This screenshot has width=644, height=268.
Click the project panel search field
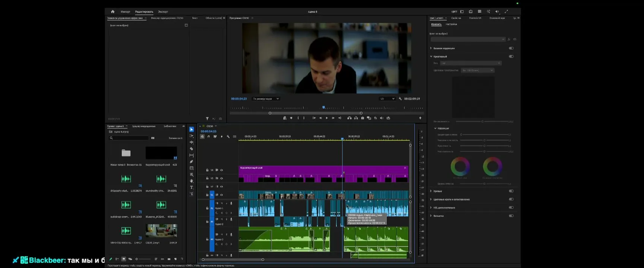coord(129,138)
